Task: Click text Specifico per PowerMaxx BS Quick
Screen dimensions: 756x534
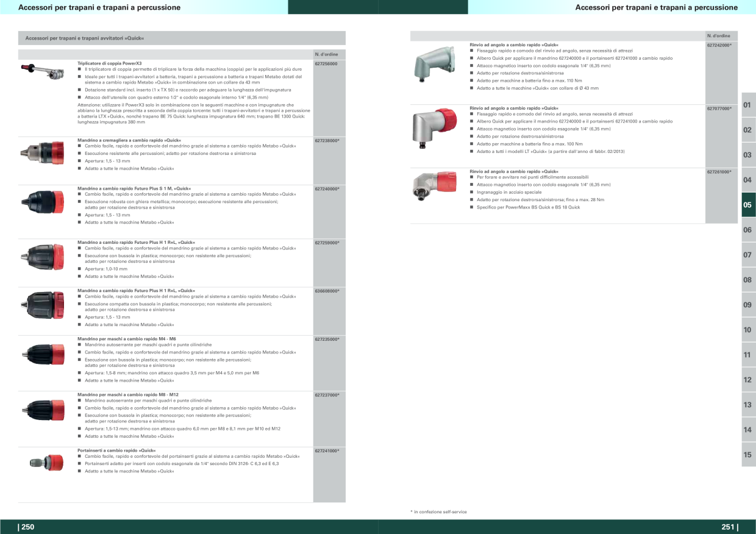Action: click(529, 207)
